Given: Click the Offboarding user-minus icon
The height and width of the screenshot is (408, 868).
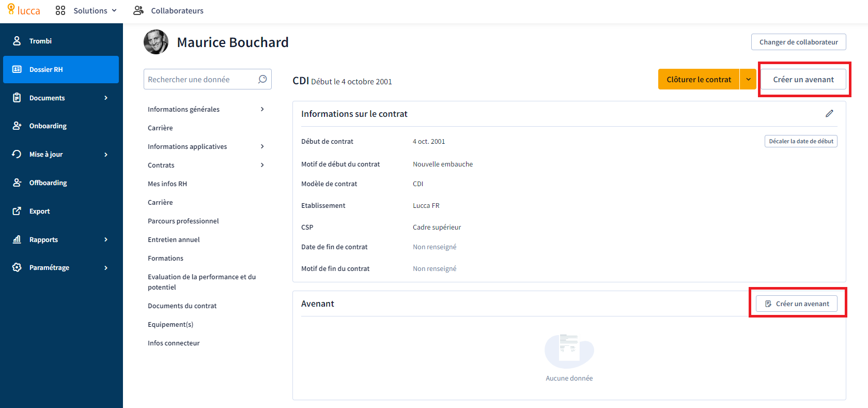Looking at the screenshot, I should [x=17, y=183].
